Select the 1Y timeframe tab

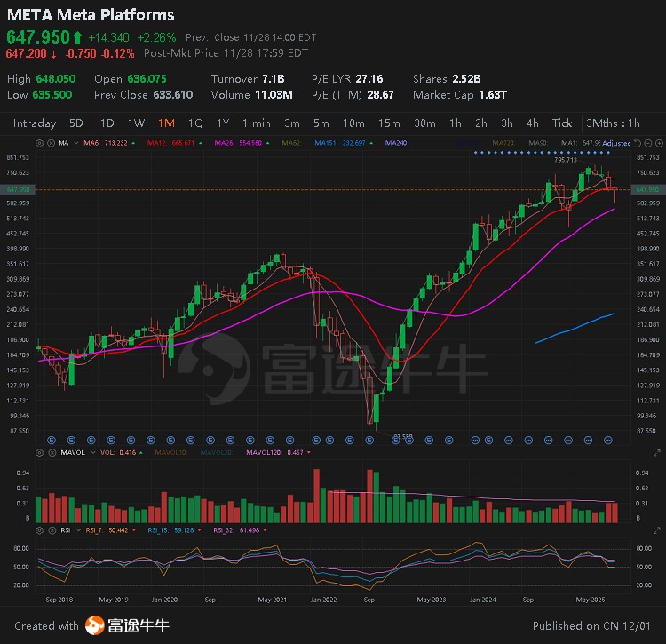(222, 123)
